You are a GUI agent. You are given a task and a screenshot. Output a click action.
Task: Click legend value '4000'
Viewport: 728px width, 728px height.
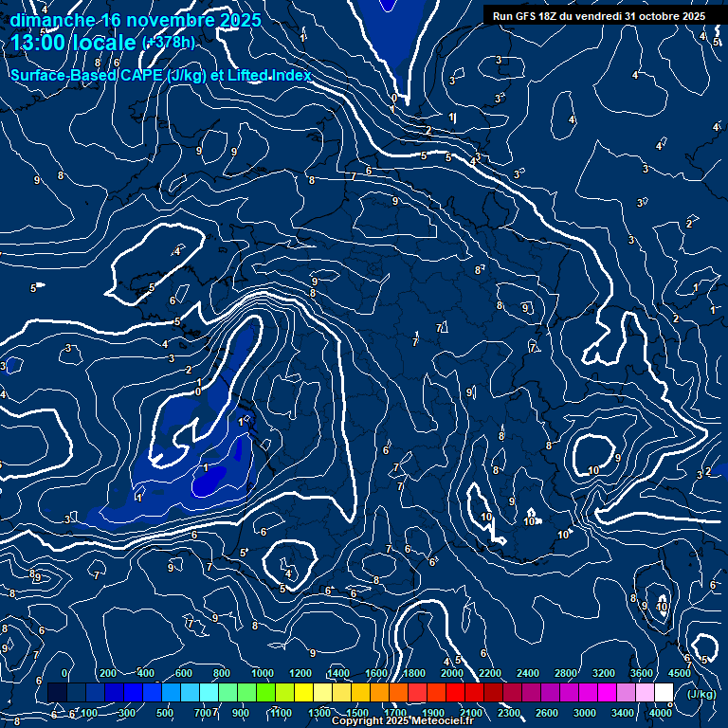(x=661, y=713)
